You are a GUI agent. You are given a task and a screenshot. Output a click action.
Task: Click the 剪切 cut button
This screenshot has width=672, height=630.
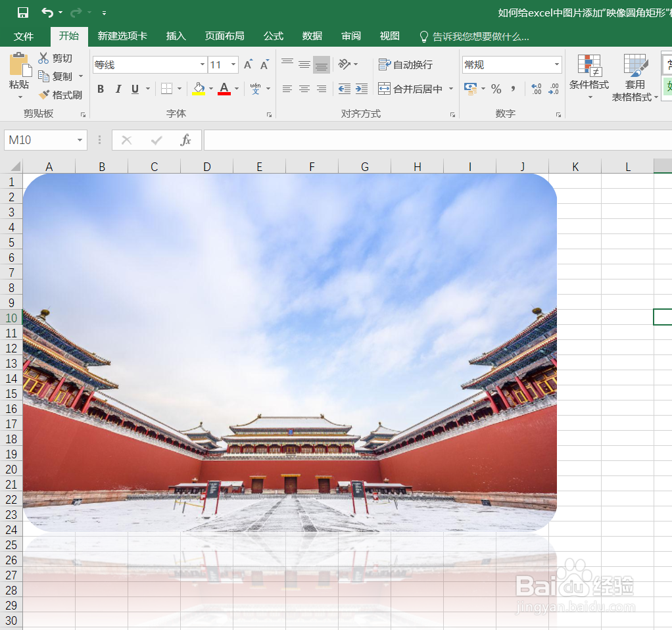click(55, 58)
